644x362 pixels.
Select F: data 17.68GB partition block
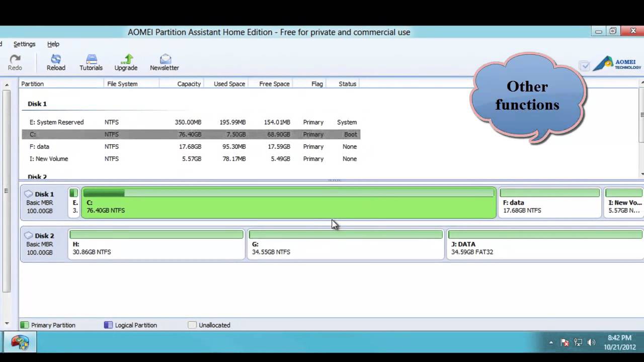[550, 203]
